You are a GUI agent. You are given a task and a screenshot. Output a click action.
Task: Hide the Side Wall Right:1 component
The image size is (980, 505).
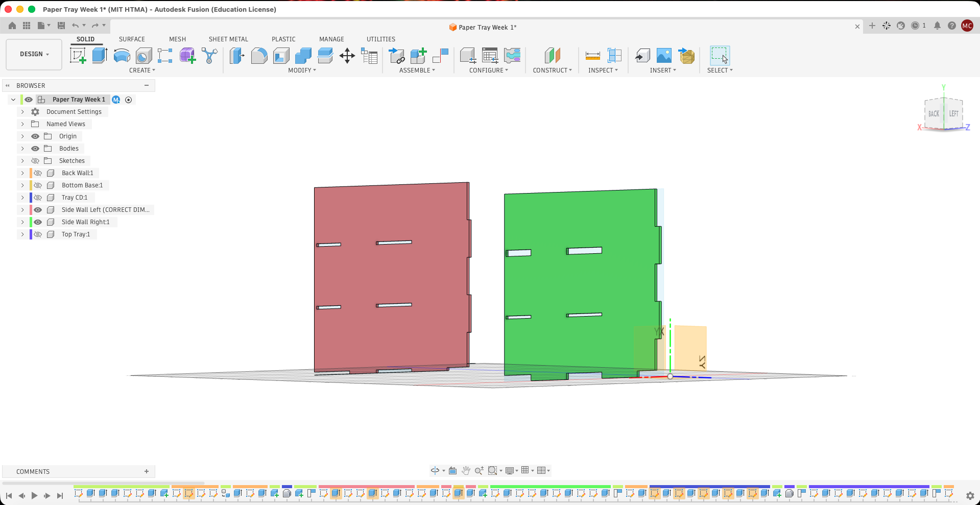click(38, 222)
